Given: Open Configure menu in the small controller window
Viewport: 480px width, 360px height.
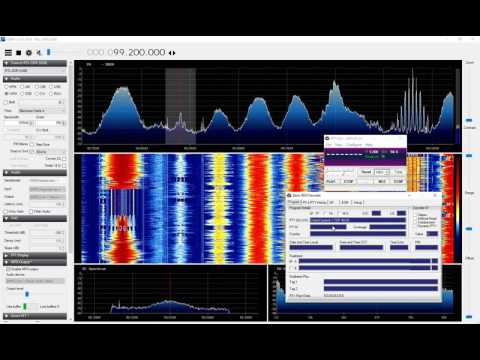Looking at the screenshot, I should click(x=354, y=145).
